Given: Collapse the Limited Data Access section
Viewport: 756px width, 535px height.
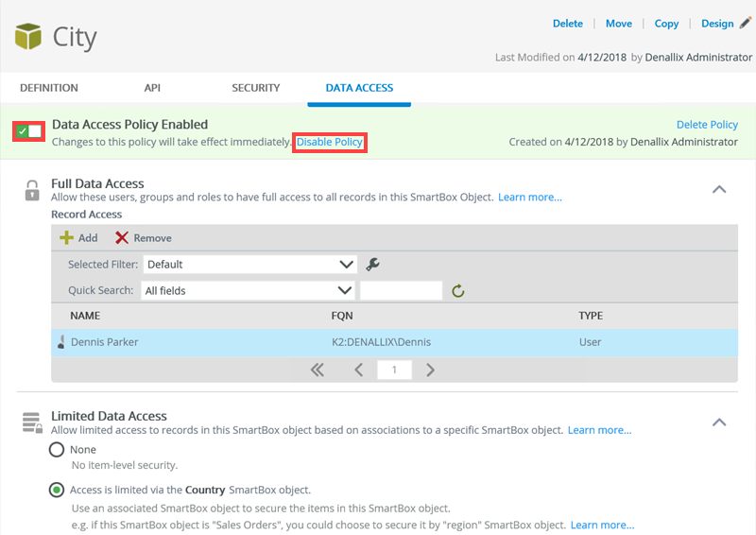Looking at the screenshot, I should [x=719, y=423].
